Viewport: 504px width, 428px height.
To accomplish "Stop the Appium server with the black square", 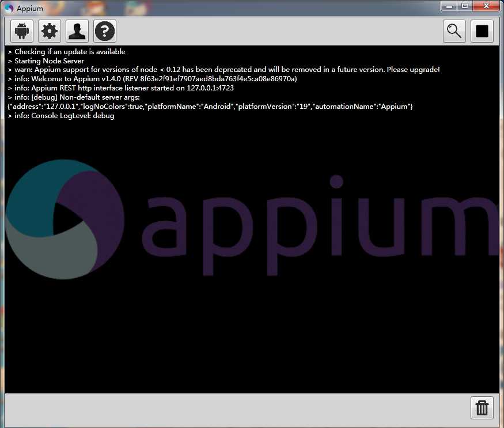I will pyautogui.click(x=482, y=31).
